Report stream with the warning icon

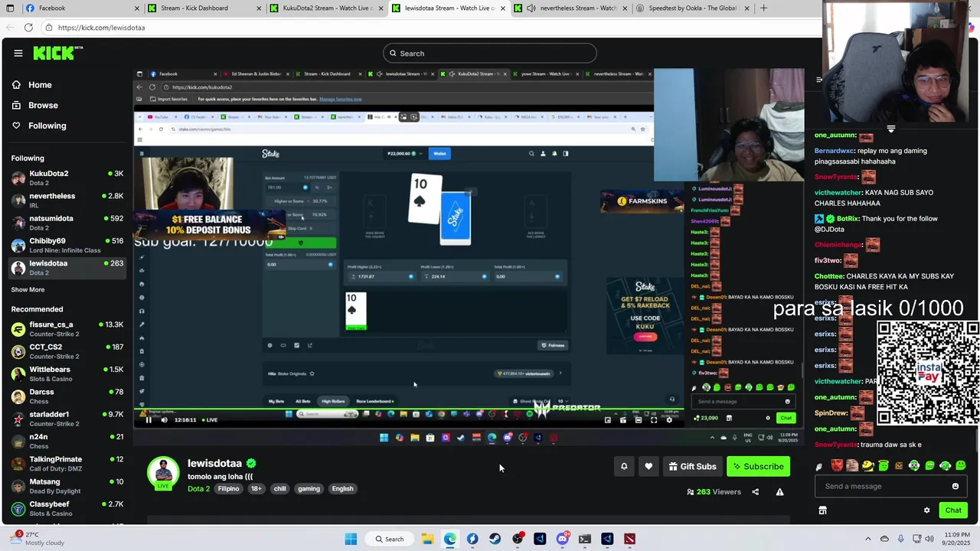[779, 492]
